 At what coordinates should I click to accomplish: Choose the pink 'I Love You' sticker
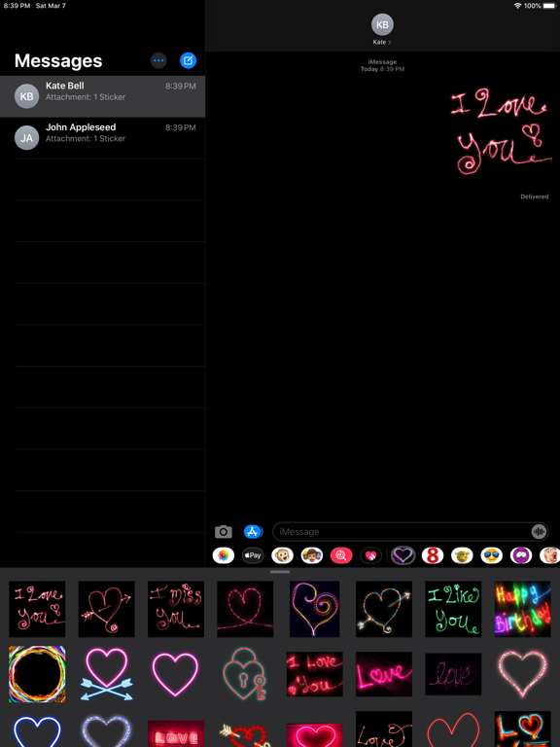(x=37, y=609)
